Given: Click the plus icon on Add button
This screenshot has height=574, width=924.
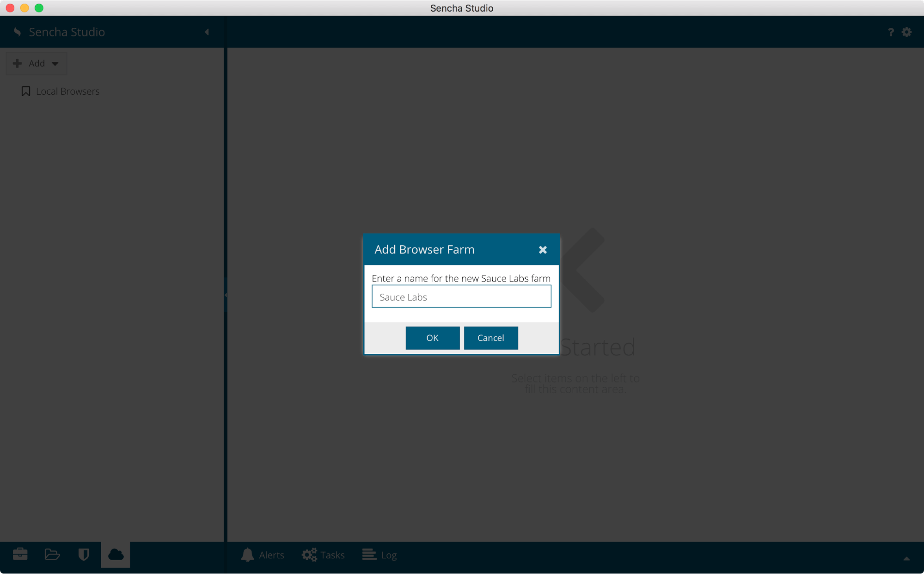Looking at the screenshot, I should pos(17,63).
